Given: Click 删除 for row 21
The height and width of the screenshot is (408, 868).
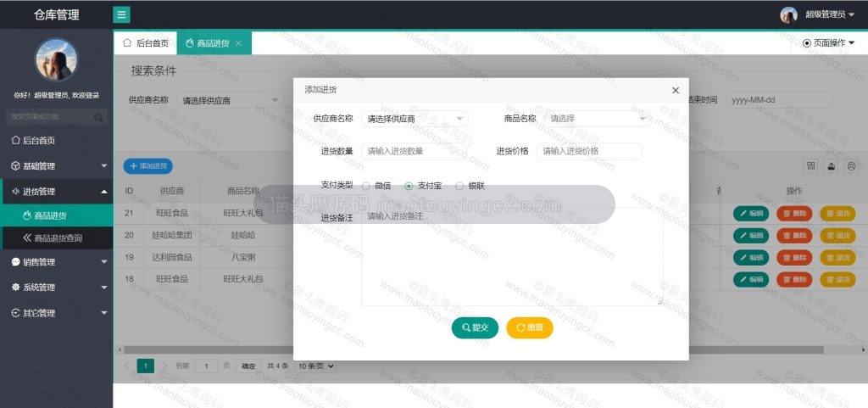Looking at the screenshot, I should pyautogui.click(x=794, y=213).
